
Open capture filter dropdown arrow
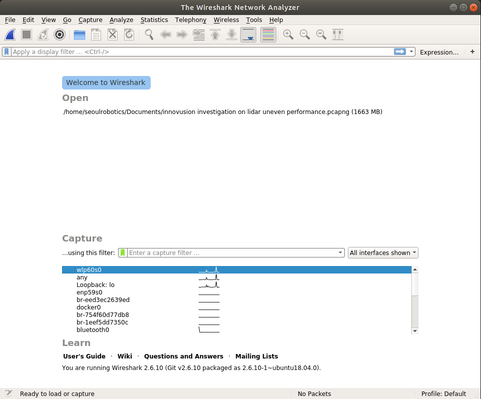click(x=340, y=253)
